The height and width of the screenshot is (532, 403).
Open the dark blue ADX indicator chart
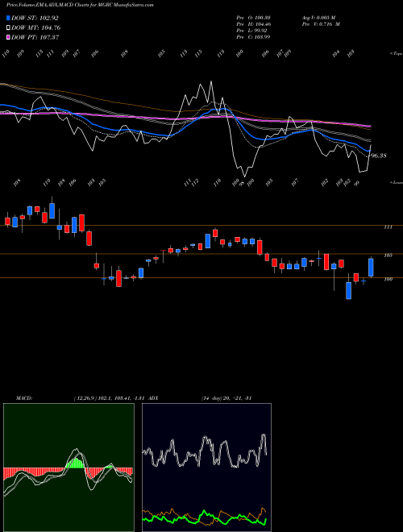pos(206,468)
